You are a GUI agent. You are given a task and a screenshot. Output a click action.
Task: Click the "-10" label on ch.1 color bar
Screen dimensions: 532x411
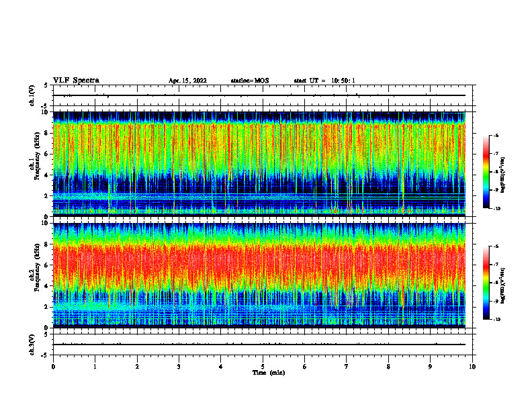point(496,209)
